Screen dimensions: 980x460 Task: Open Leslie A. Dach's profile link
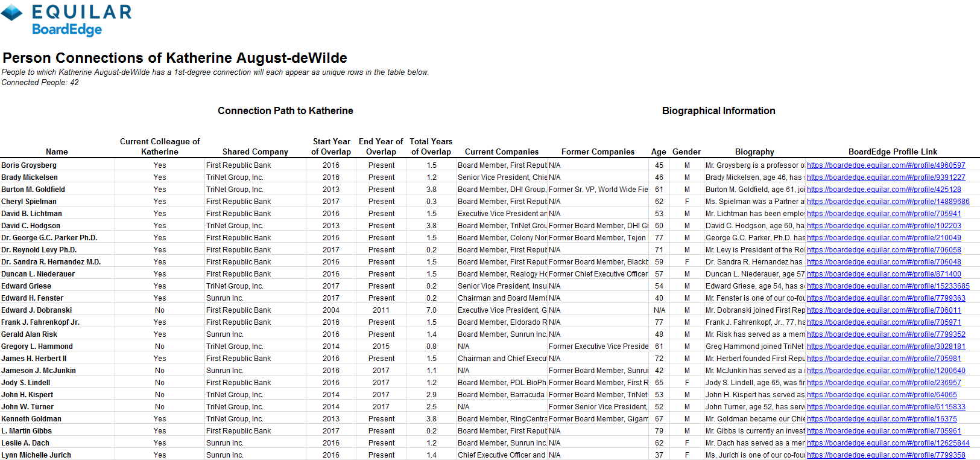(x=888, y=443)
